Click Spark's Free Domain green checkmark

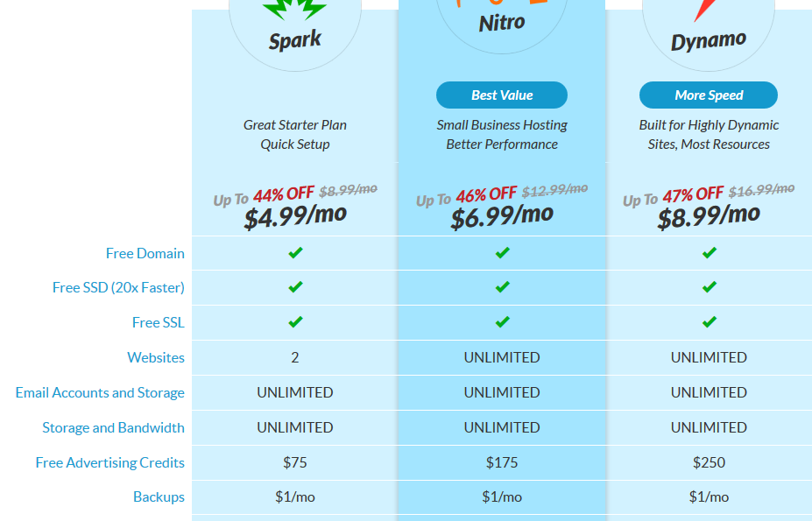click(295, 253)
